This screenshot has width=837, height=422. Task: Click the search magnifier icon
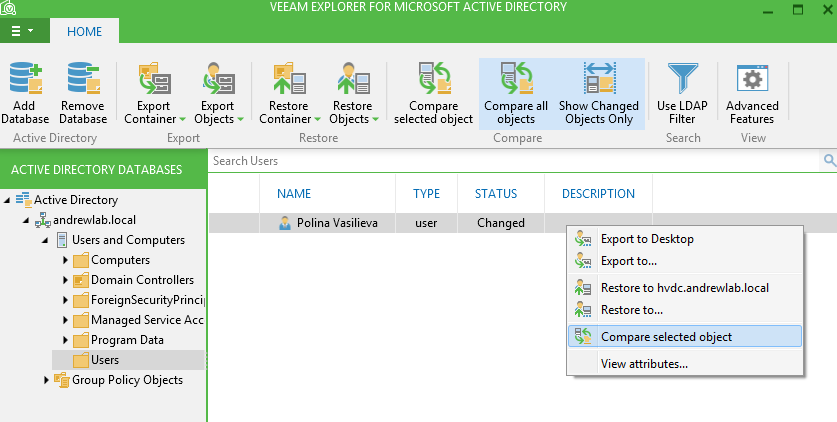pyautogui.click(x=829, y=160)
